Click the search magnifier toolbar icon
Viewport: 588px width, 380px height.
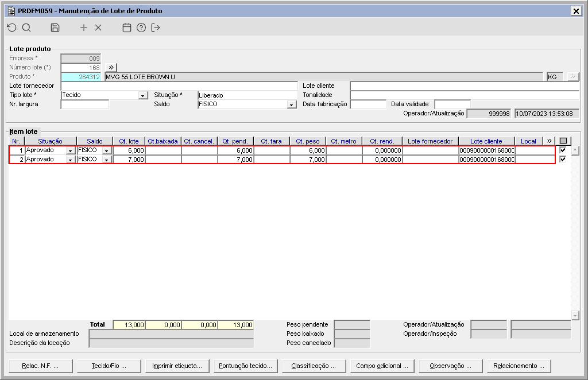(x=26, y=28)
